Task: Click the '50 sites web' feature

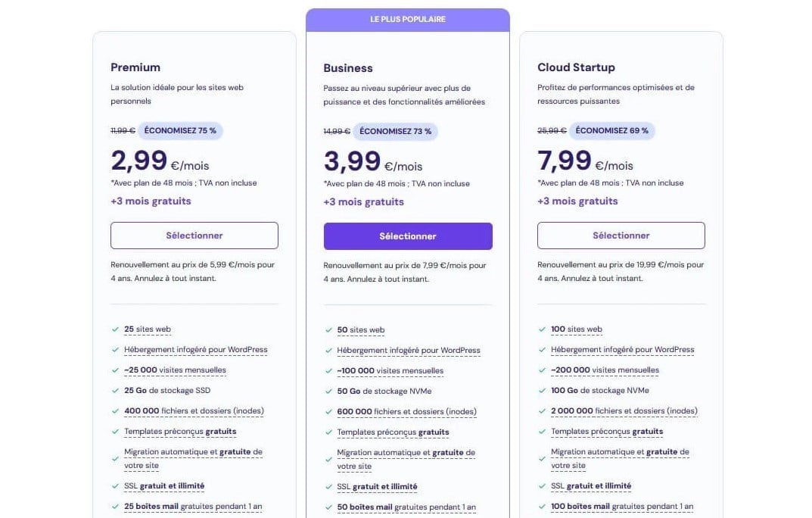Action: (361, 330)
